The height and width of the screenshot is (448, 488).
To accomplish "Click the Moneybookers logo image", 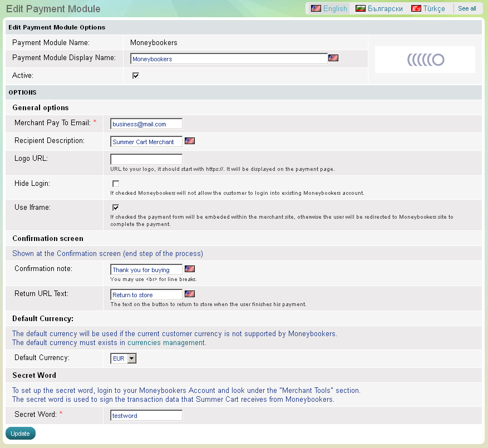I will click(x=425, y=60).
